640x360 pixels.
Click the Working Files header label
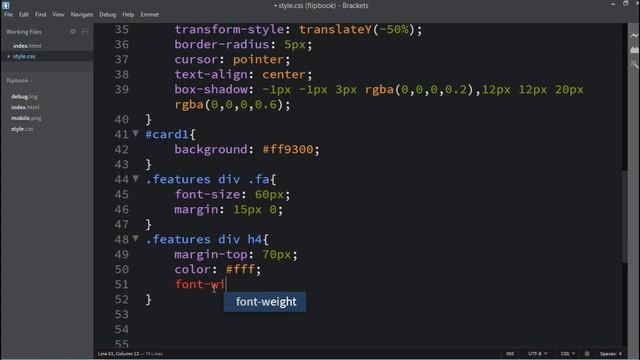24,31
